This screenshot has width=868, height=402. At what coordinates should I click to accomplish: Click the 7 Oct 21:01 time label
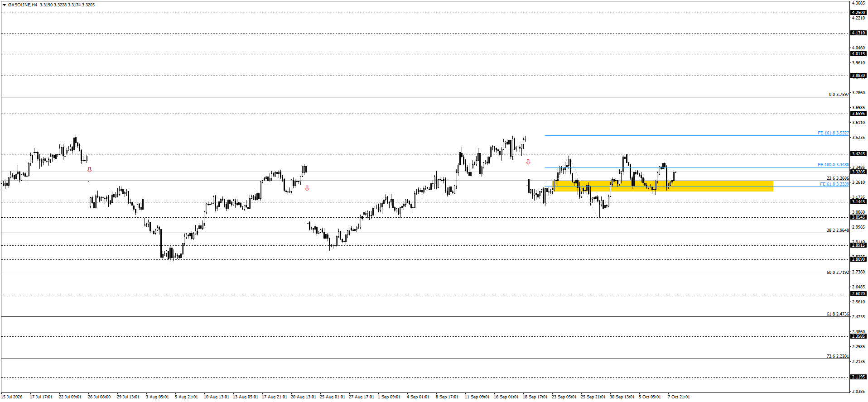click(x=679, y=397)
